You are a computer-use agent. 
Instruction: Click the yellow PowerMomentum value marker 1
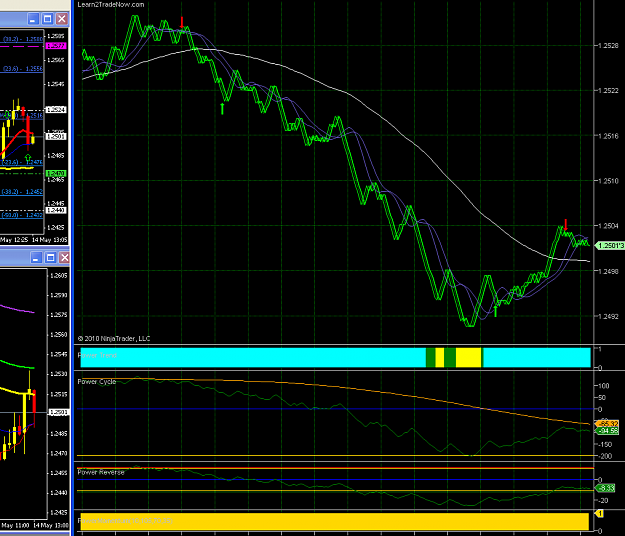(599, 514)
